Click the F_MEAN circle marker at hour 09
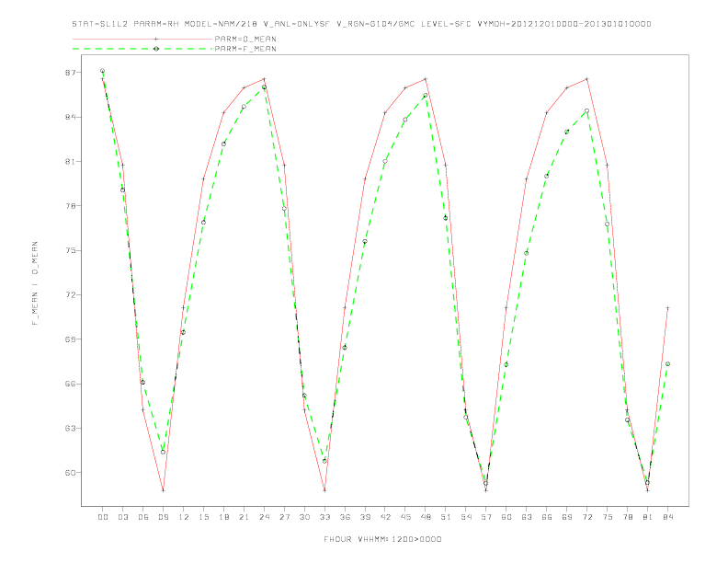 (x=163, y=452)
